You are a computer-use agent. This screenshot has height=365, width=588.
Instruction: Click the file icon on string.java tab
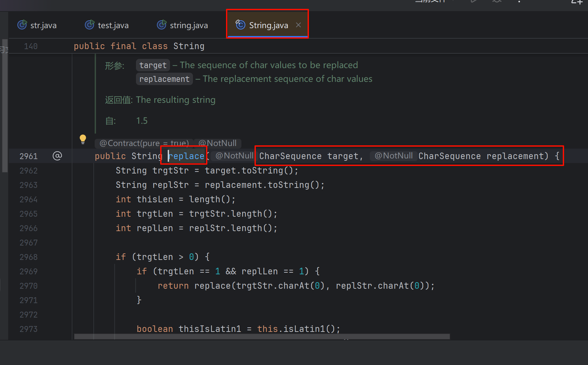[x=161, y=25]
